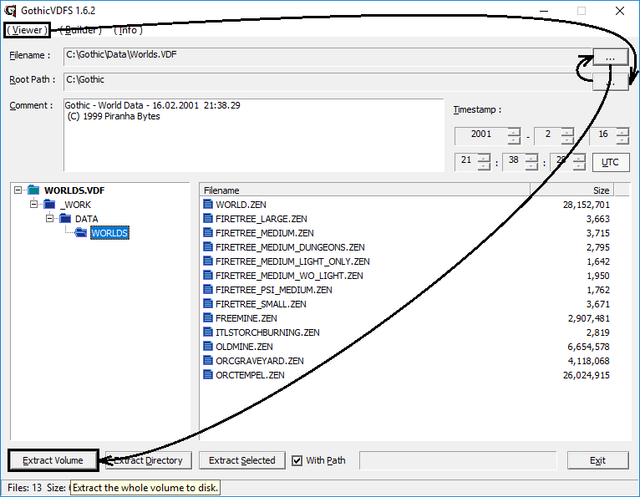Image resolution: width=640 pixels, height=497 pixels.
Task: Click the Filename path field
Action: (327, 56)
